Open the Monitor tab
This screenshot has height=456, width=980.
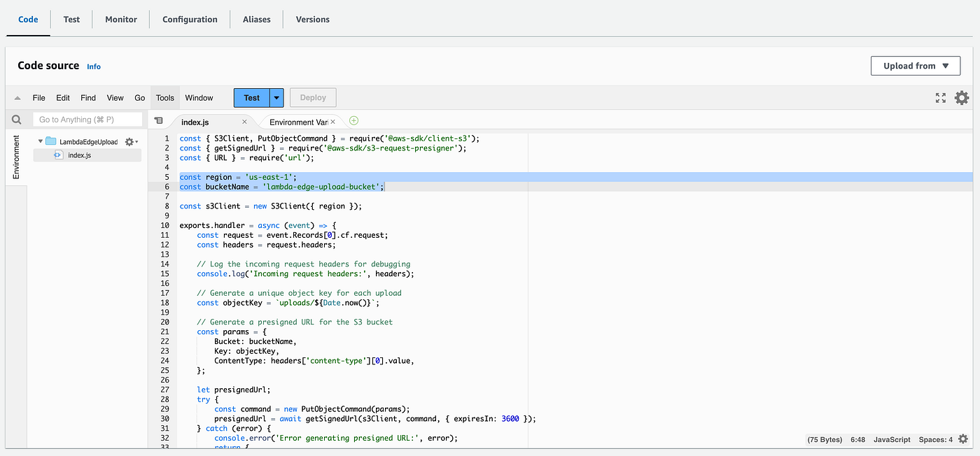coord(121,19)
